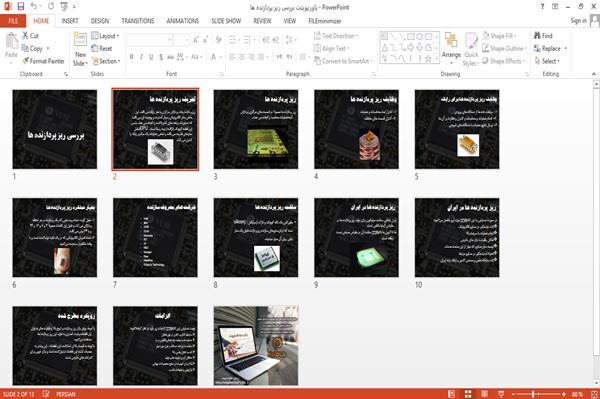This screenshot has width=600, height=399.
Task: Toggle Italic formatting
Action: pos(141,57)
